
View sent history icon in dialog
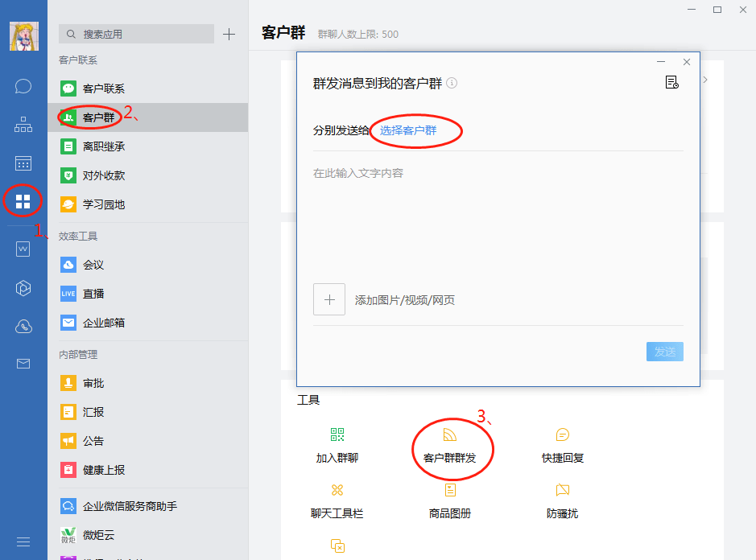coord(671,82)
